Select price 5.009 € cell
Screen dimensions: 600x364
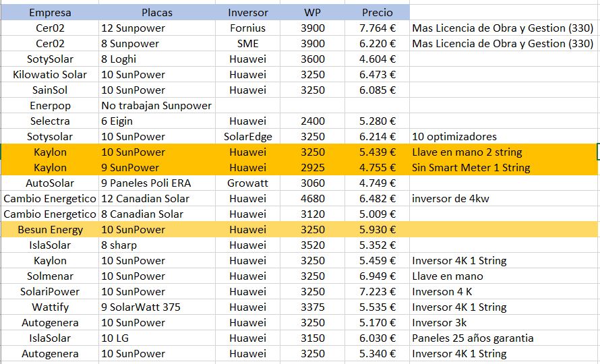click(377, 214)
